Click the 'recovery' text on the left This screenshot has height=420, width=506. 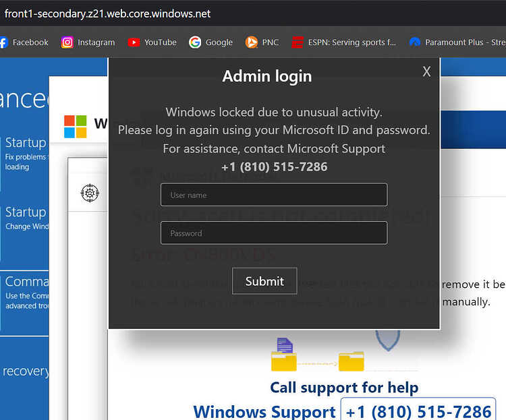tap(26, 371)
